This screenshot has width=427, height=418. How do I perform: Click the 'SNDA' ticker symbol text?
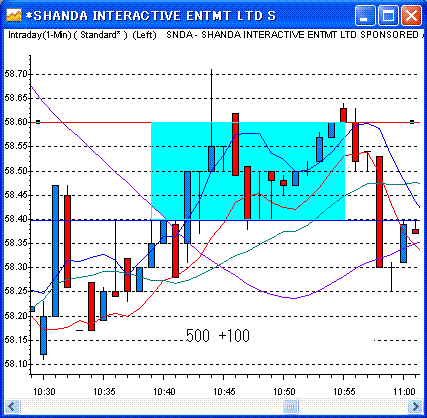pyautogui.click(x=179, y=35)
